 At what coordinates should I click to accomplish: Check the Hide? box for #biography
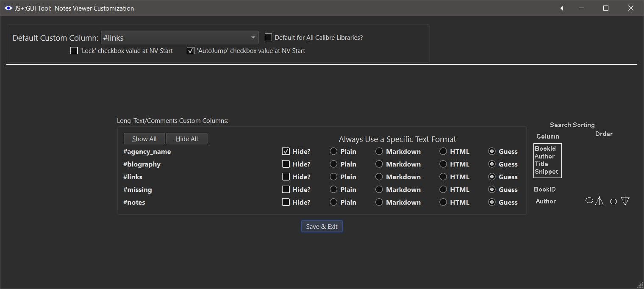click(286, 164)
